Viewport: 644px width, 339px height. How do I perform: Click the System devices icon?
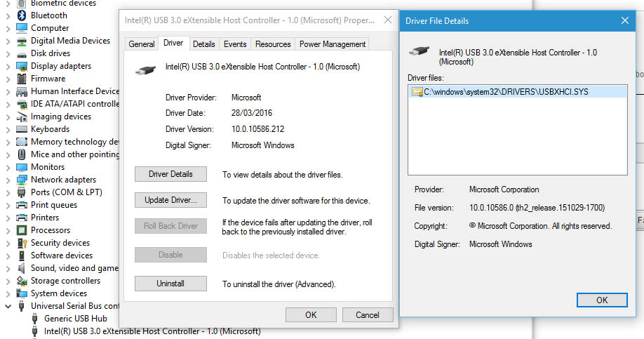point(21,293)
